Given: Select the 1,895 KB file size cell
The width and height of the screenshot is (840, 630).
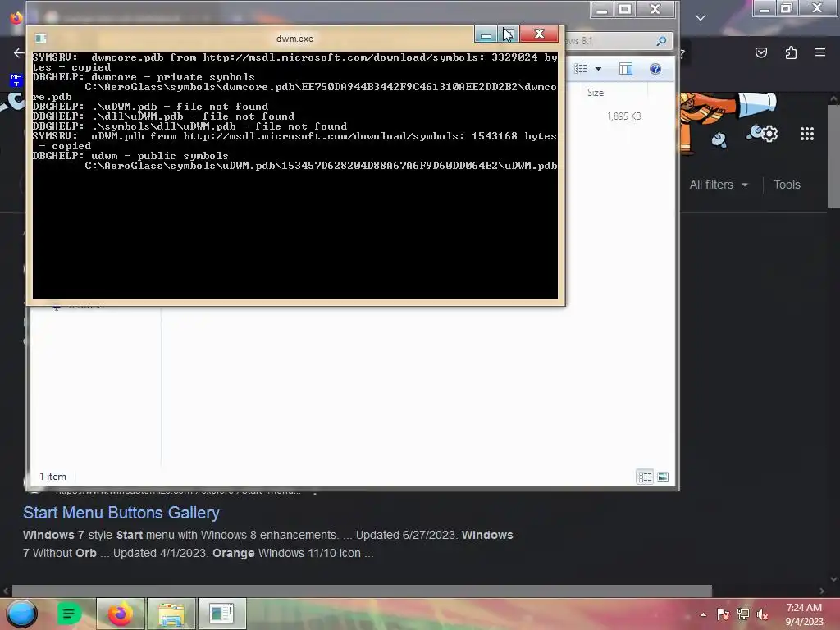Looking at the screenshot, I should click(624, 116).
